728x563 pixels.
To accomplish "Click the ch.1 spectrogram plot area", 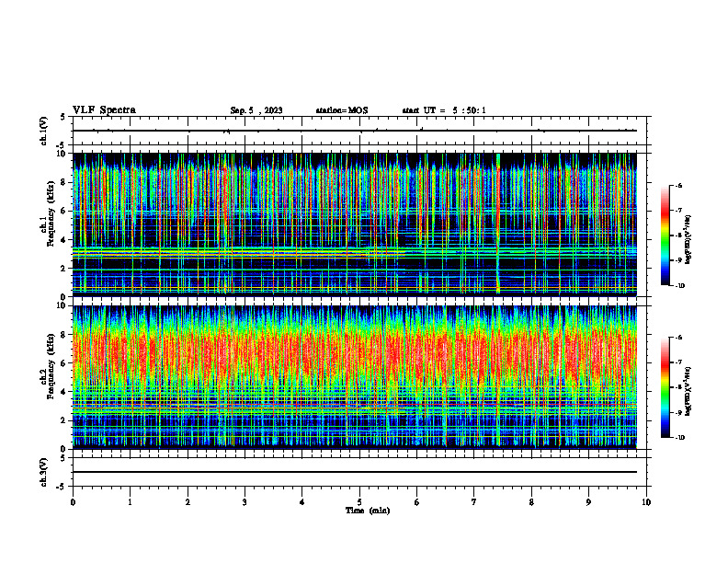I will tap(355, 224).
